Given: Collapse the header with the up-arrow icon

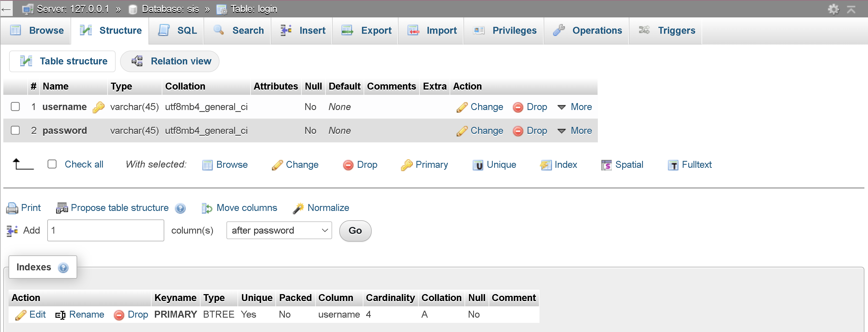Looking at the screenshot, I should pyautogui.click(x=851, y=9).
